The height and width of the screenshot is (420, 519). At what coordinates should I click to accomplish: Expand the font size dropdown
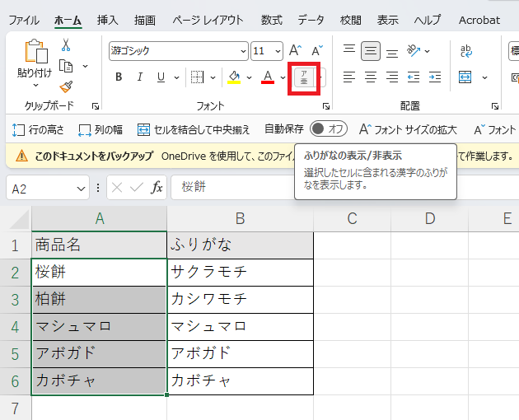(x=278, y=51)
